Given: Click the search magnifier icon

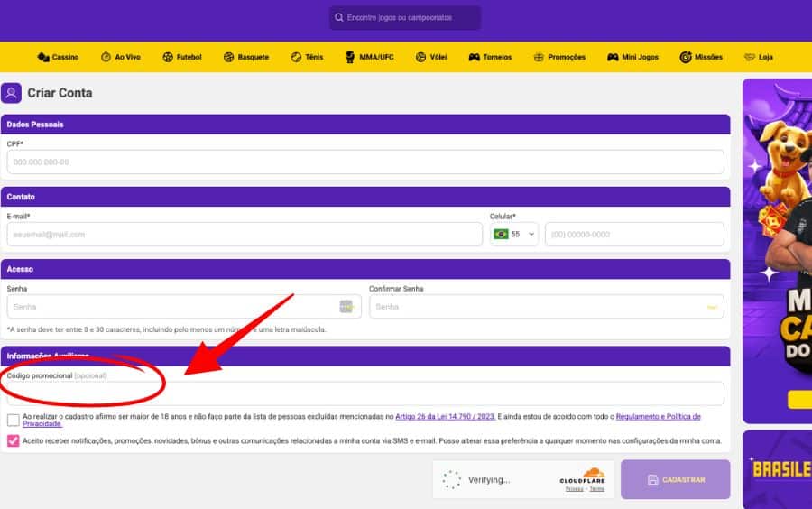Looking at the screenshot, I should (338, 17).
